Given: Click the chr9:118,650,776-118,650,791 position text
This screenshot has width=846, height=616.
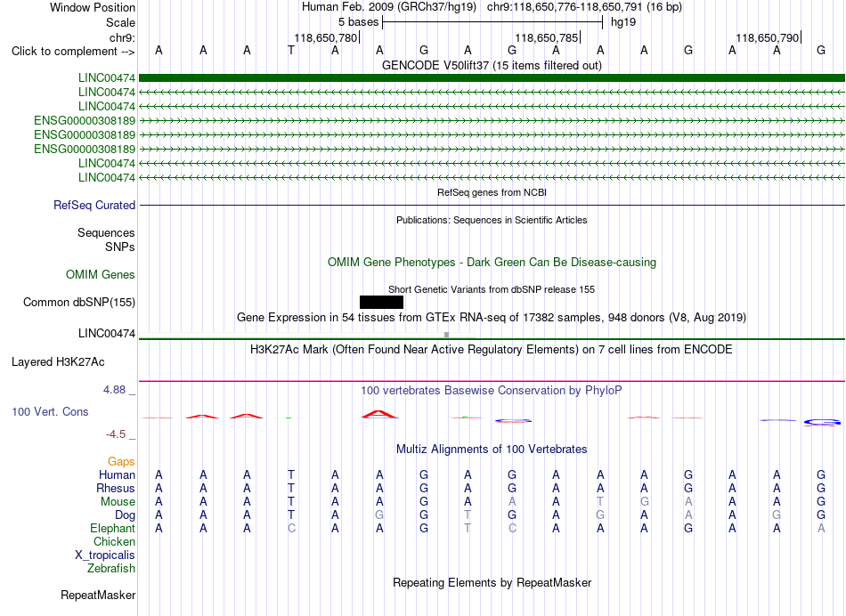Looking at the screenshot, I should pyautogui.click(x=565, y=7).
